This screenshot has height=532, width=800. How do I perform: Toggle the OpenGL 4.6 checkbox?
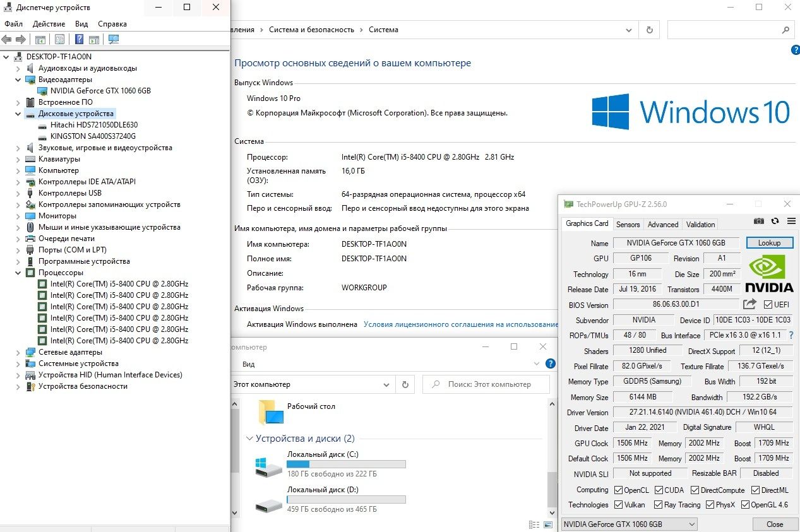click(745, 505)
